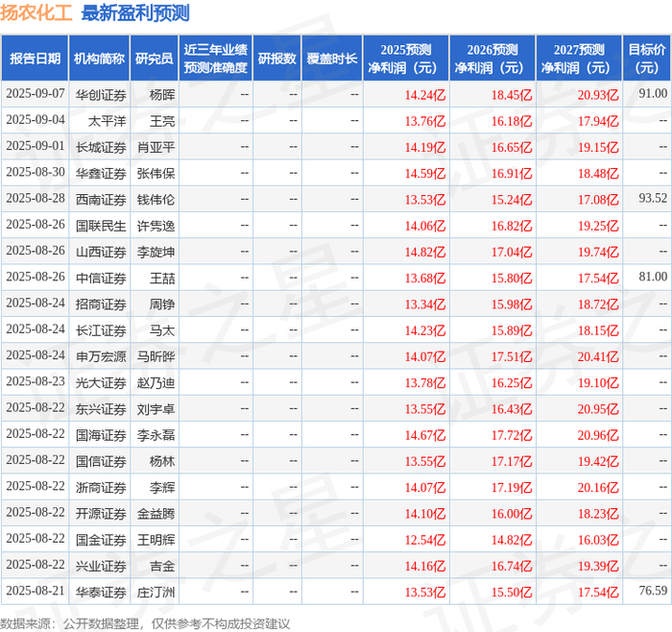
Task: Click 2027 forecast value 20.96亿
Action: pos(598,435)
